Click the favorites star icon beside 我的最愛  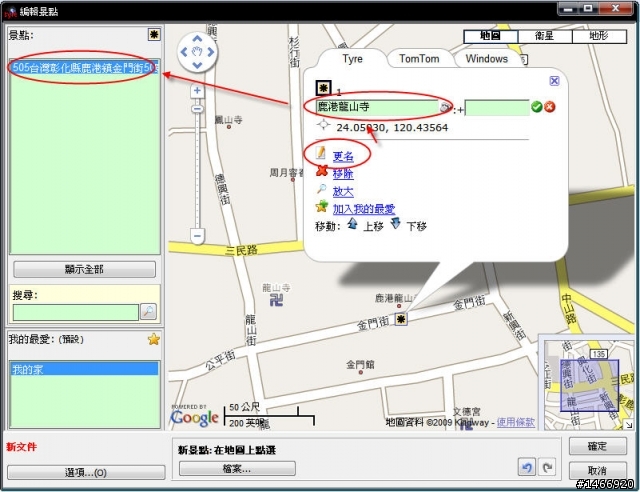coord(154,339)
